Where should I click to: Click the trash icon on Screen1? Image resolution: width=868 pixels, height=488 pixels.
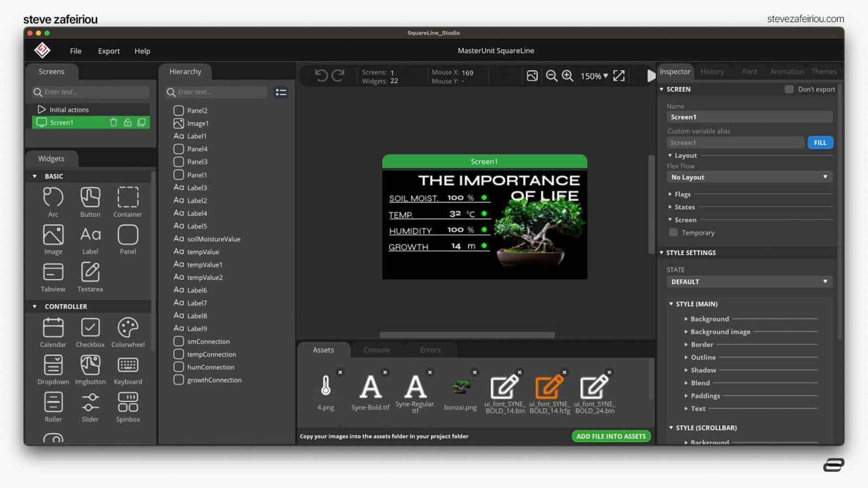[113, 123]
